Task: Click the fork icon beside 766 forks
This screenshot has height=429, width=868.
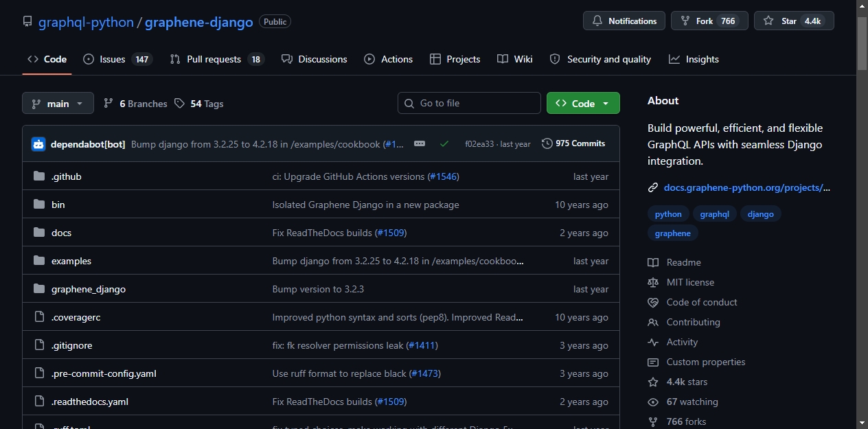Action: [653, 421]
